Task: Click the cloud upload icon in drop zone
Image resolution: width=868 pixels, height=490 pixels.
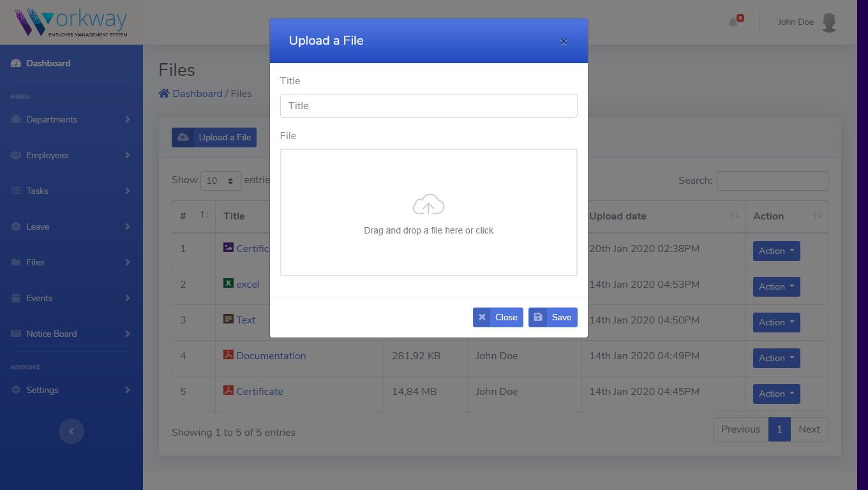Action: [428, 205]
